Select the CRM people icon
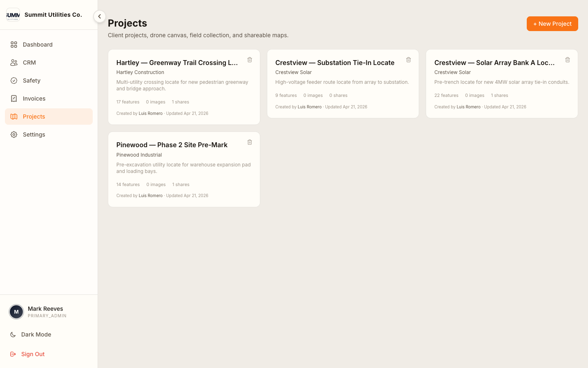 click(x=14, y=63)
